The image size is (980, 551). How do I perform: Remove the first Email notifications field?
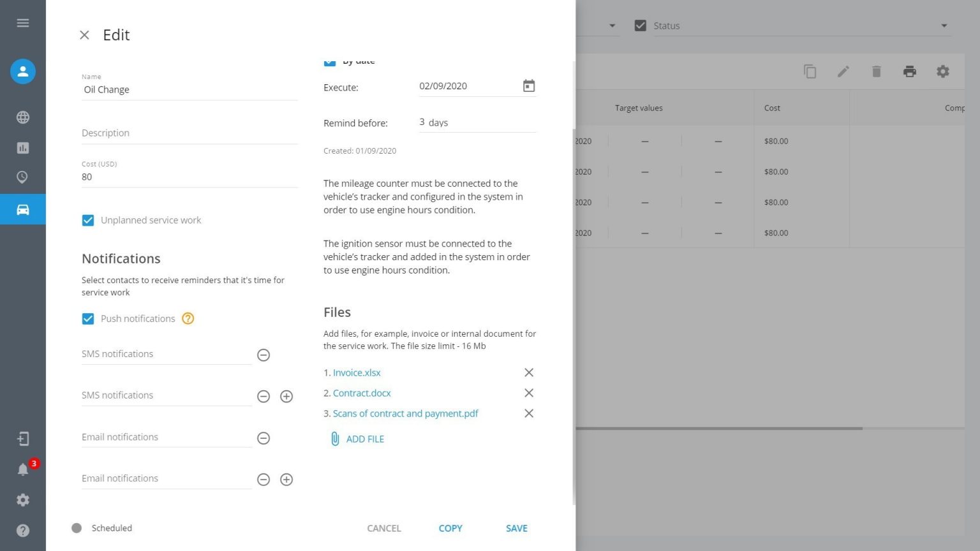pyautogui.click(x=264, y=438)
